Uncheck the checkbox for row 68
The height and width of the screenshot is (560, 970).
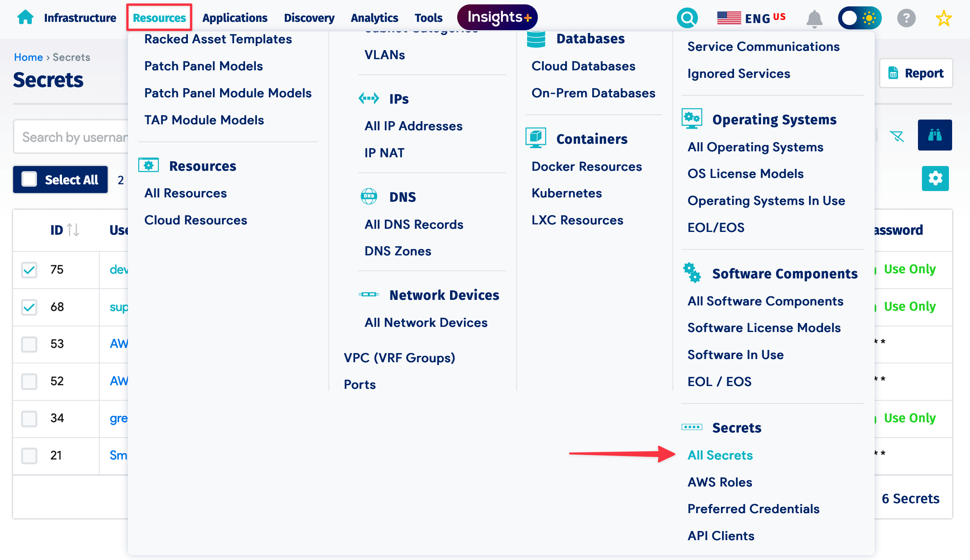[29, 307]
